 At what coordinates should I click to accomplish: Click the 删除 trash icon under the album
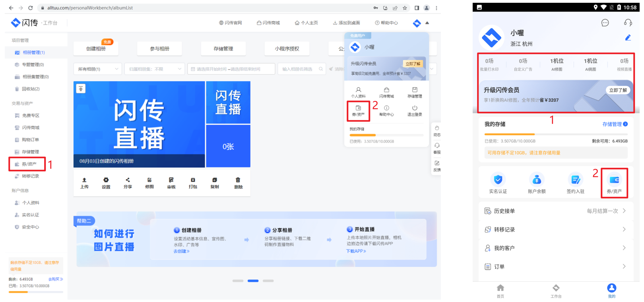(238, 180)
